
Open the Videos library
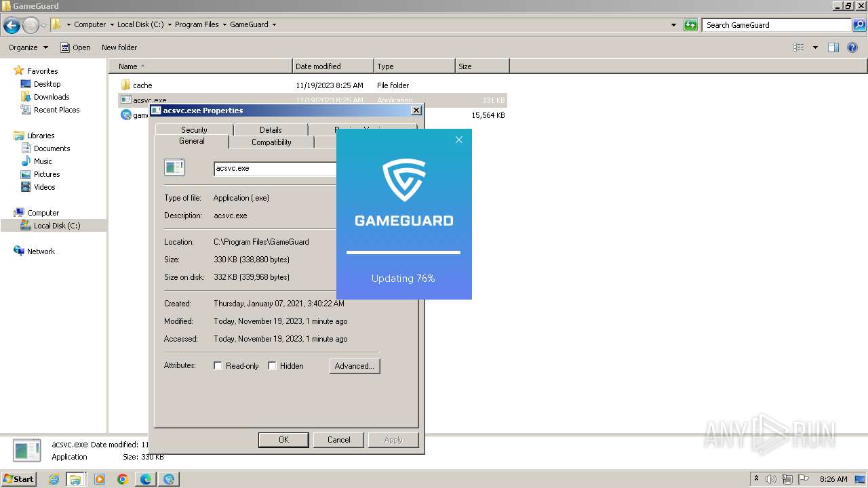pyautogui.click(x=45, y=187)
